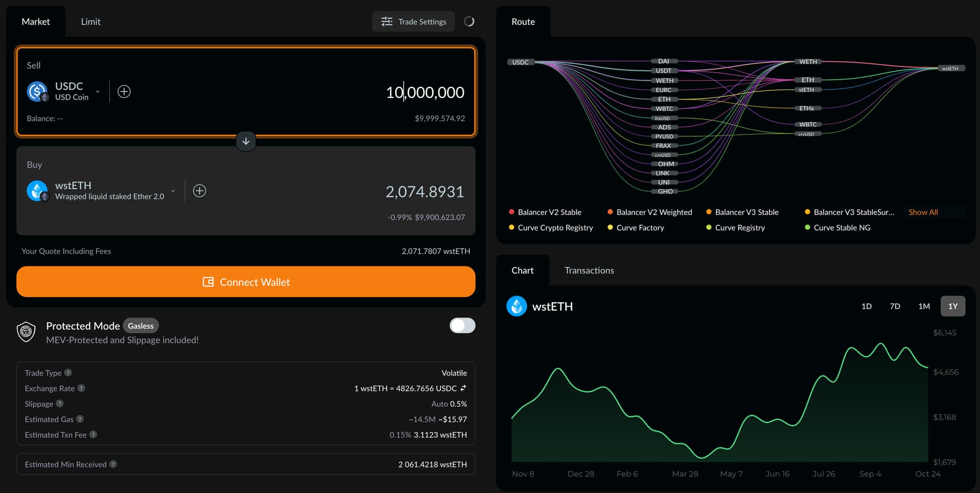Viewport: 980px width, 493px height.
Task: Open Trade Settings
Action: (x=413, y=21)
